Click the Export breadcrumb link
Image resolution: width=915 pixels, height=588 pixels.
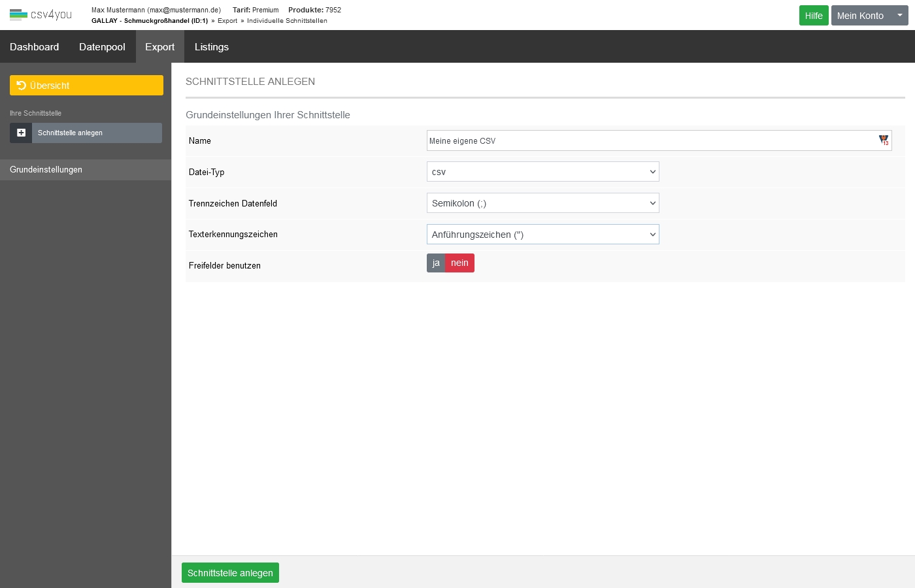point(227,21)
